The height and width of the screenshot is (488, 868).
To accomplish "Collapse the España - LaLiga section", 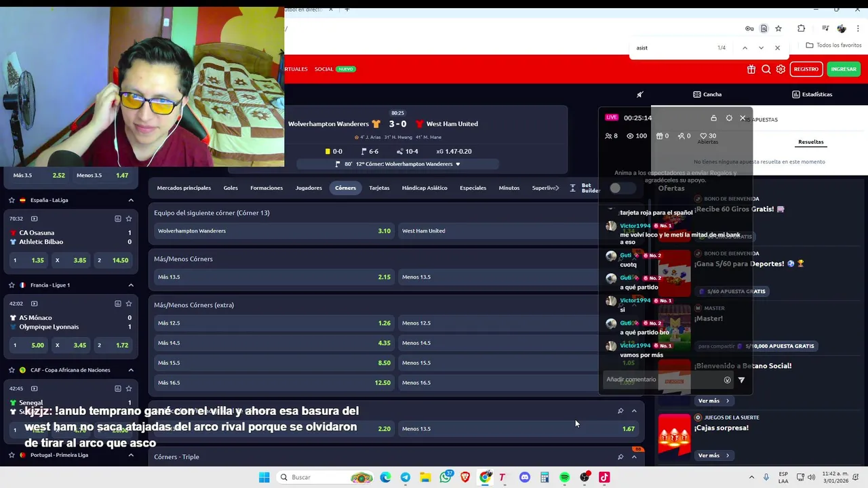I will (x=131, y=200).
